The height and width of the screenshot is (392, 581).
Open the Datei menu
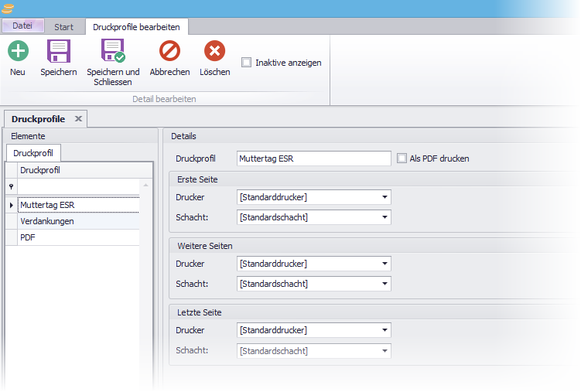point(22,26)
